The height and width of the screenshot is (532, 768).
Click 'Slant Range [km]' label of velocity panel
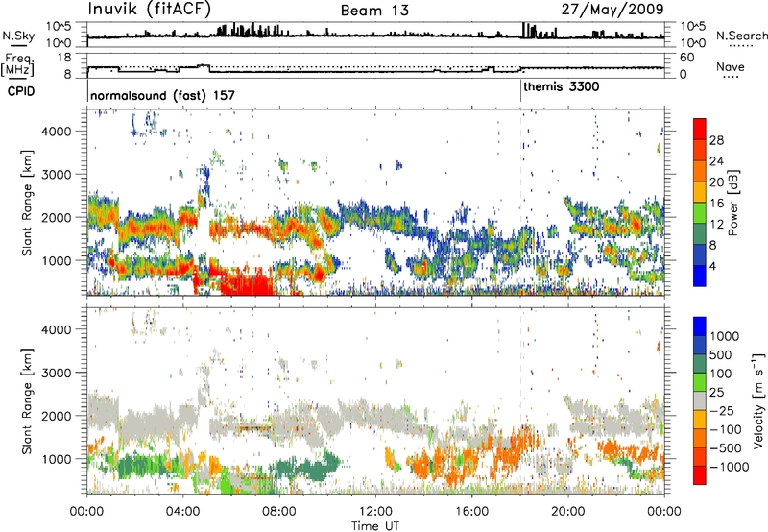pos(27,400)
